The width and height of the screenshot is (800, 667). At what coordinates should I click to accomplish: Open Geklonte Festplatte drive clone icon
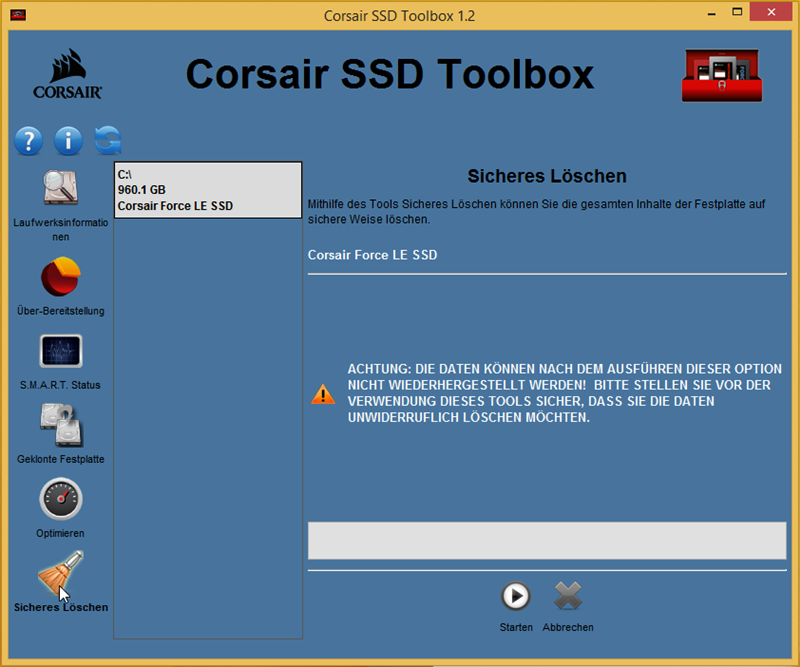tap(61, 425)
